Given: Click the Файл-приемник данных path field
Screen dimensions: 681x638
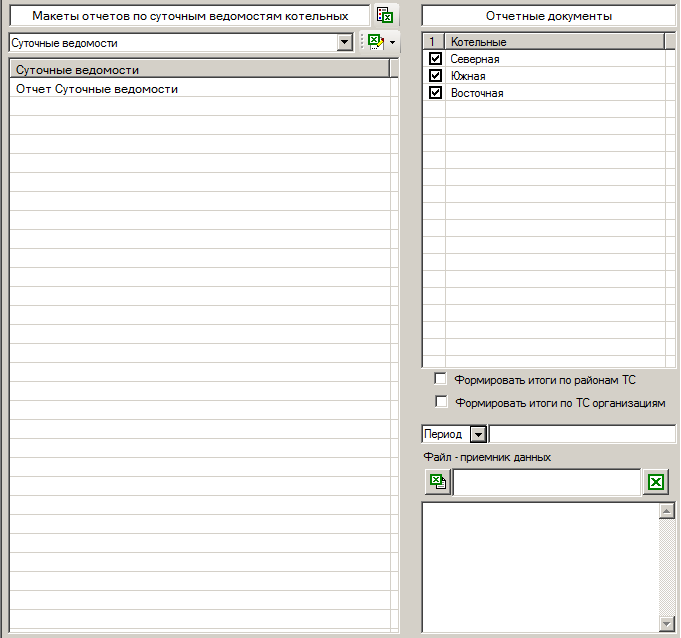Looking at the screenshot, I should tap(546, 482).
